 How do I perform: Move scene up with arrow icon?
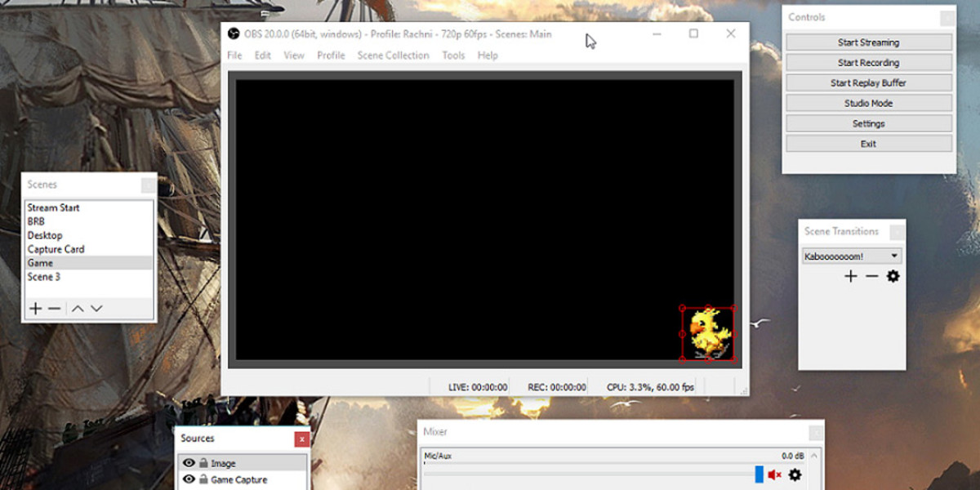(x=78, y=309)
